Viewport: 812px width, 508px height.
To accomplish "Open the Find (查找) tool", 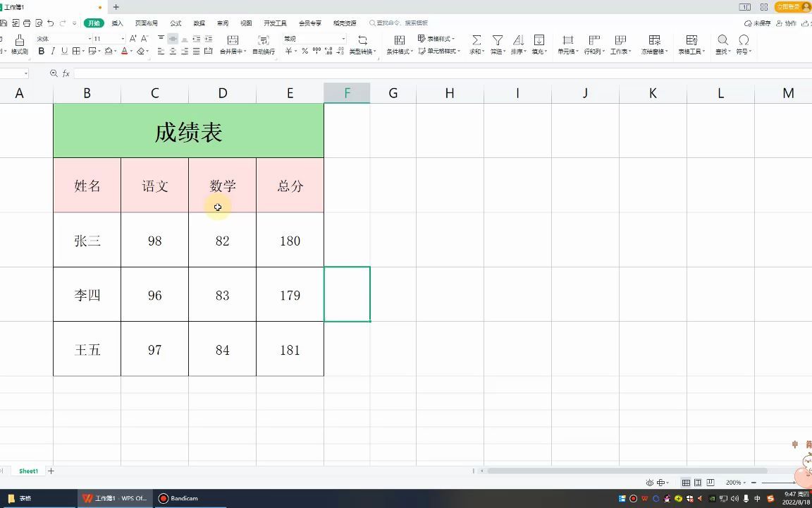I will click(x=722, y=41).
